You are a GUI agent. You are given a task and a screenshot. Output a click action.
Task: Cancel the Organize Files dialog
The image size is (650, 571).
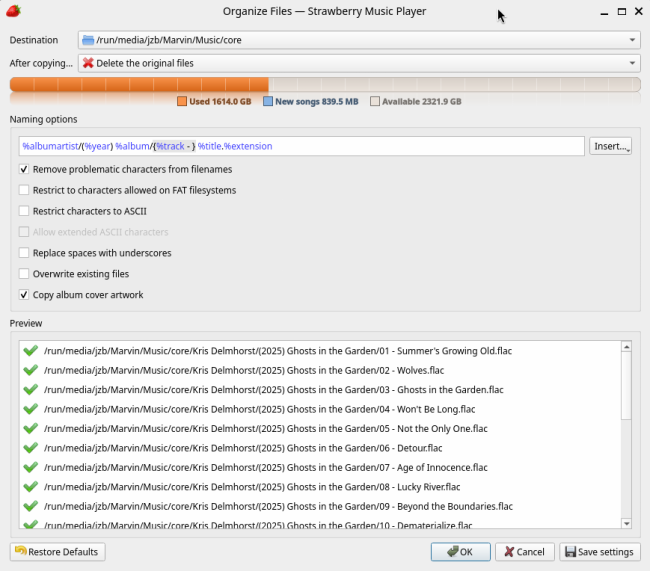525,552
